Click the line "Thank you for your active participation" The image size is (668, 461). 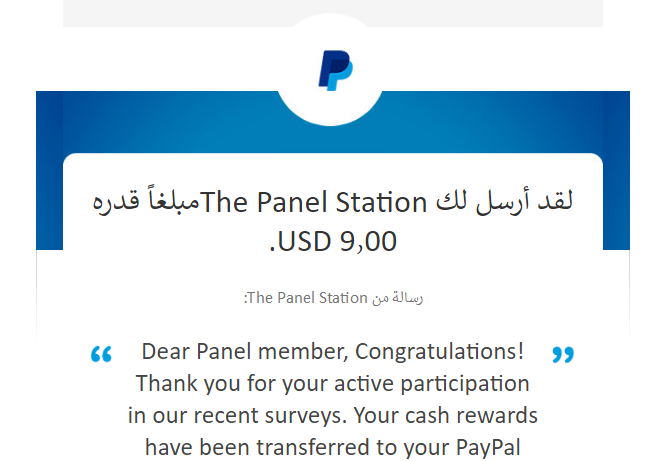tap(332, 383)
